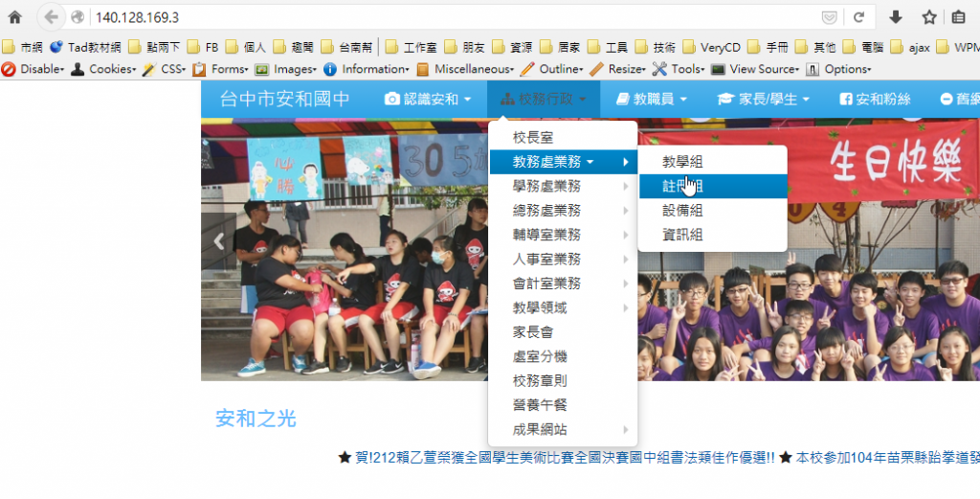
Task: Click the site identity globe icon
Action: coord(78,17)
